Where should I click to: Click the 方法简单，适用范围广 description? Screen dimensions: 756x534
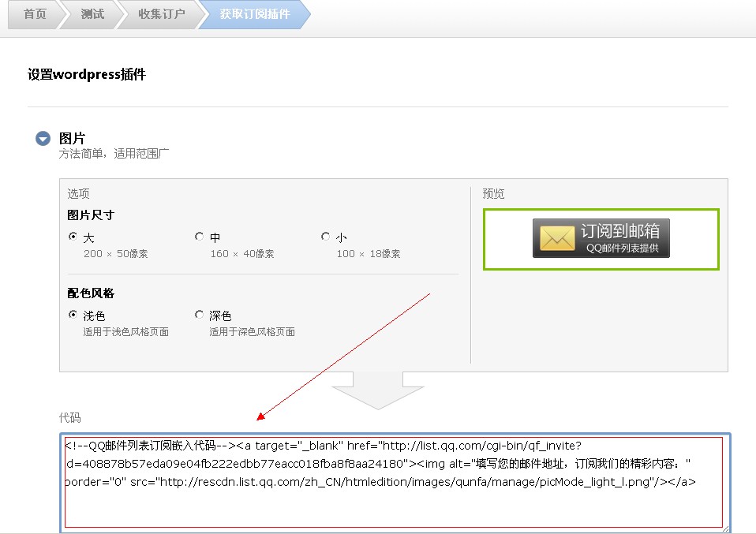pos(114,154)
